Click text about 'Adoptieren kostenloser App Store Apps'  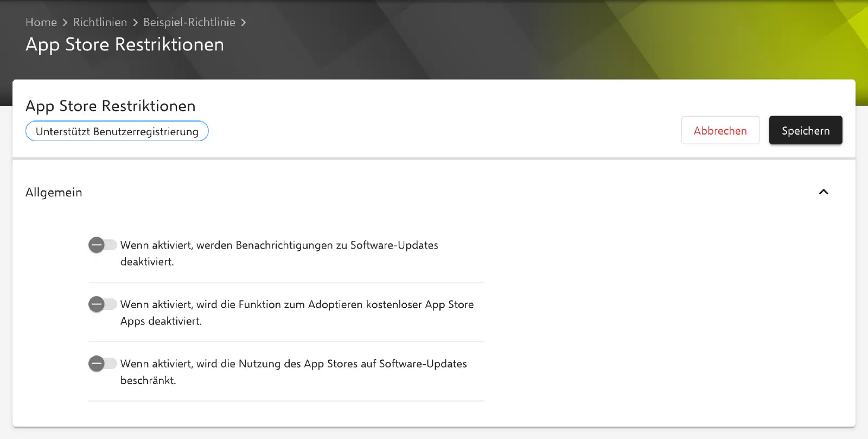[297, 313]
